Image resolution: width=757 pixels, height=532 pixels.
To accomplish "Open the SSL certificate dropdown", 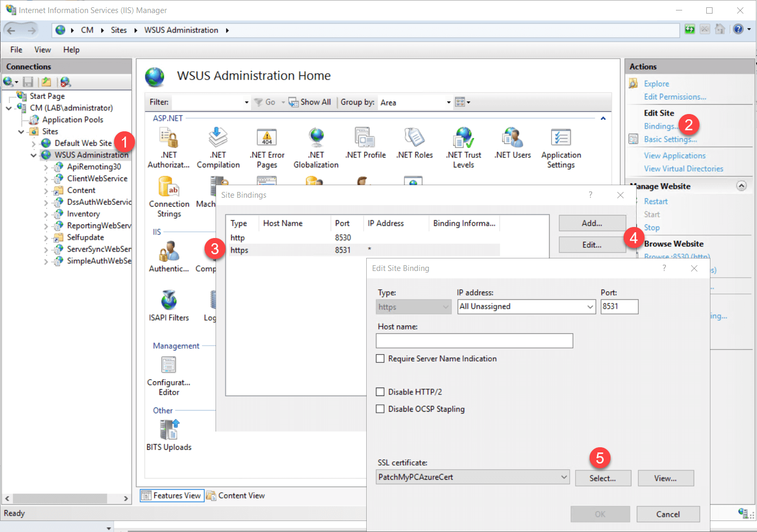I will [x=564, y=477].
